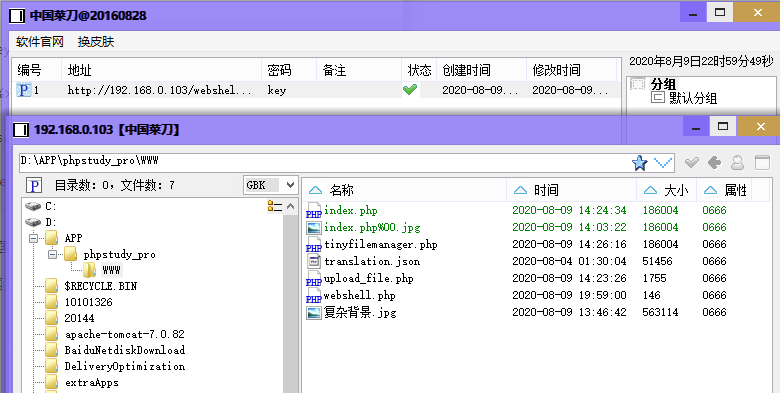Viewport: 780px width, 393px height.
Task: Open the 软件官网 menu item
Action: coord(40,42)
